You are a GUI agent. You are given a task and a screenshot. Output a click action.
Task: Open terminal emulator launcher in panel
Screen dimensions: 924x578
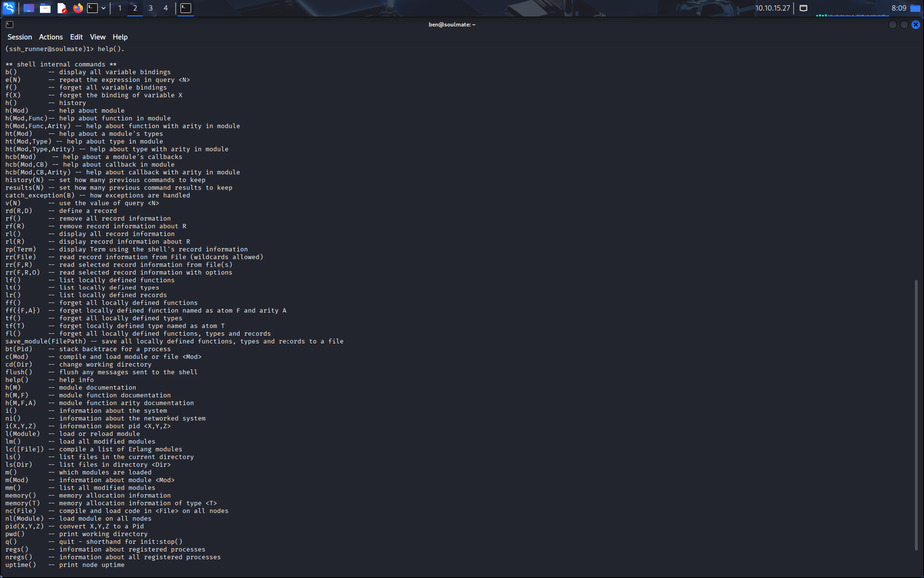point(92,8)
